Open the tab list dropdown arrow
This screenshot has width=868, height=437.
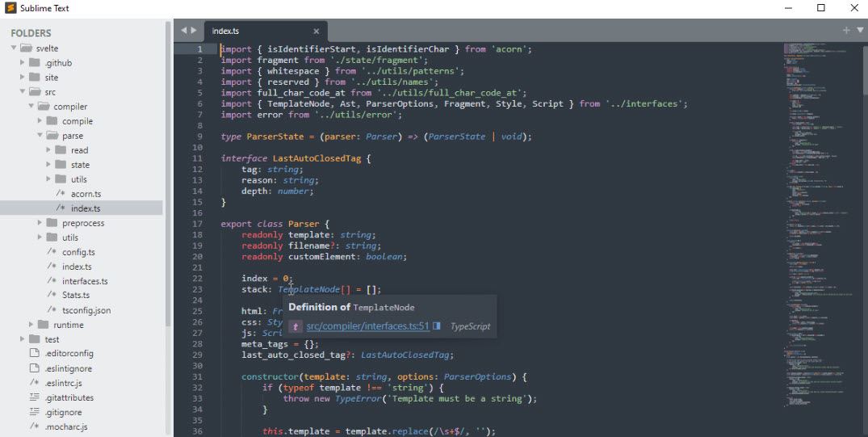(860, 31)
